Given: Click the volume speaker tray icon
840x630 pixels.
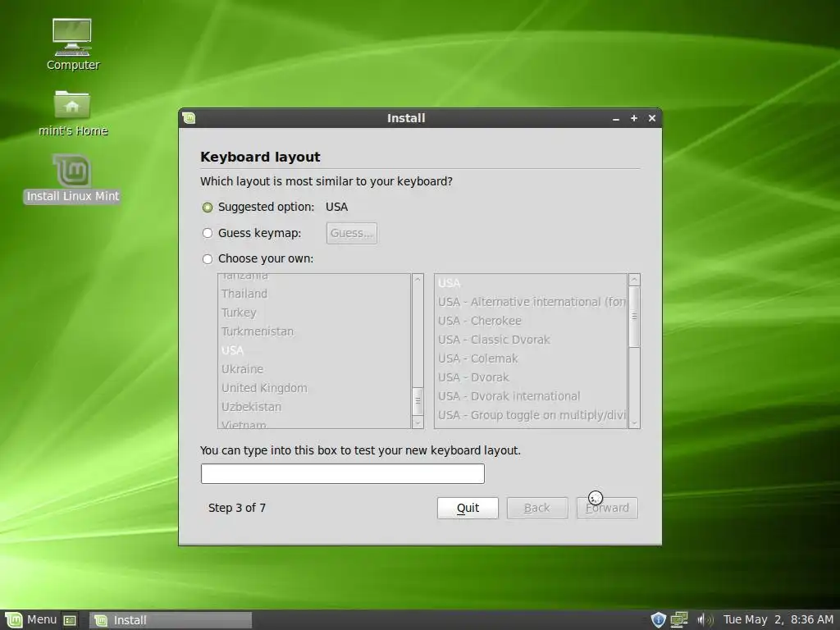Looking at the screenshot, I should click(705, 620).
